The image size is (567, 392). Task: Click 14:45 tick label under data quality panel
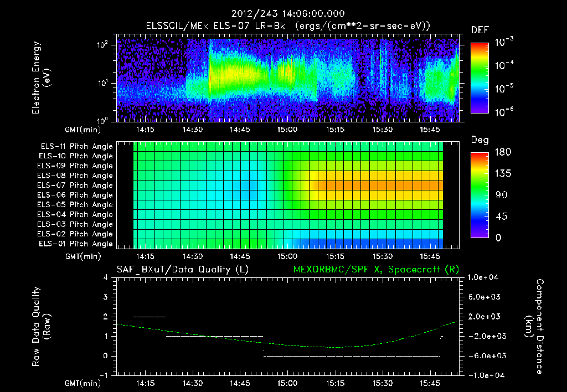click(x=240, y=383)
